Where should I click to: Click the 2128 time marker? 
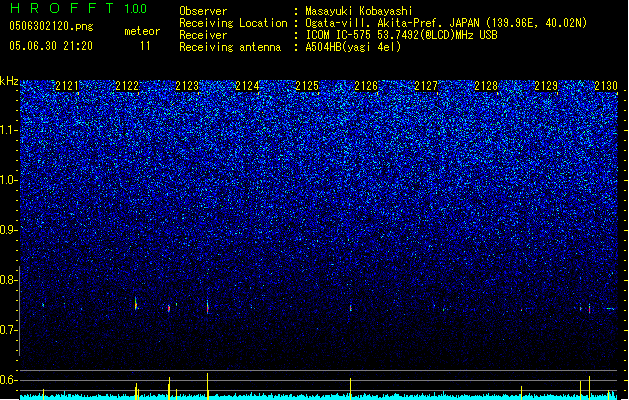[486, 86]
